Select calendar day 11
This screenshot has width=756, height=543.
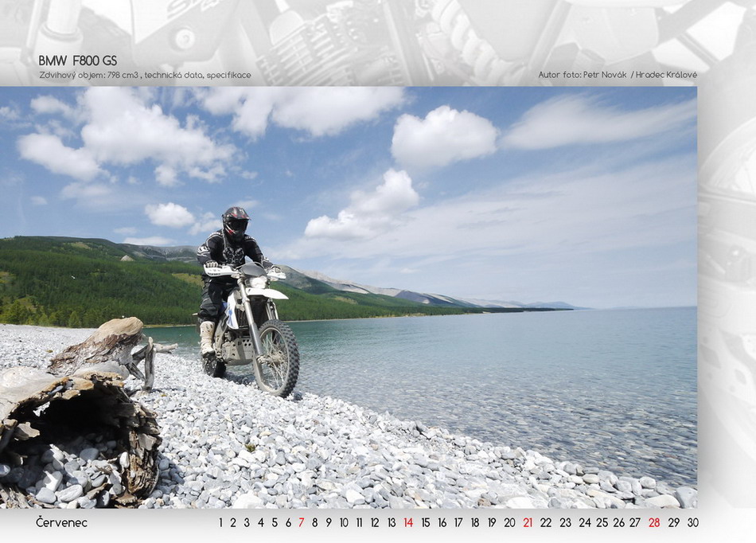359,523
